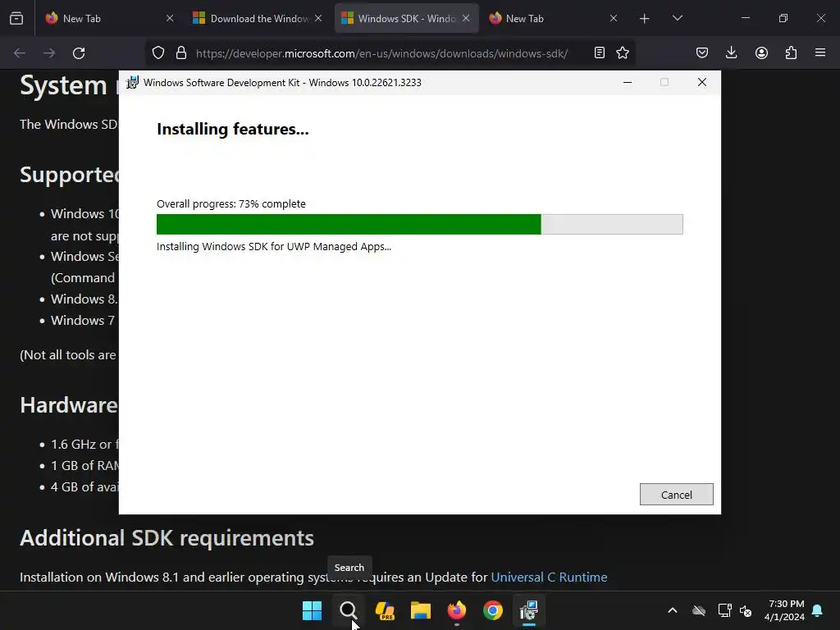This screenshot has height=630, width=840.
Task: Click the muted volume tray icon
Action: [745, 610]
